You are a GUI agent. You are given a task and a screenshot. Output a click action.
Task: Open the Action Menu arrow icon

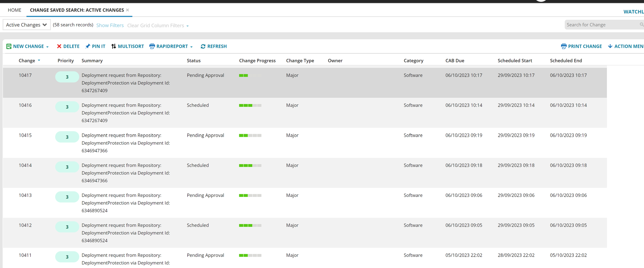tap(610, 46)
